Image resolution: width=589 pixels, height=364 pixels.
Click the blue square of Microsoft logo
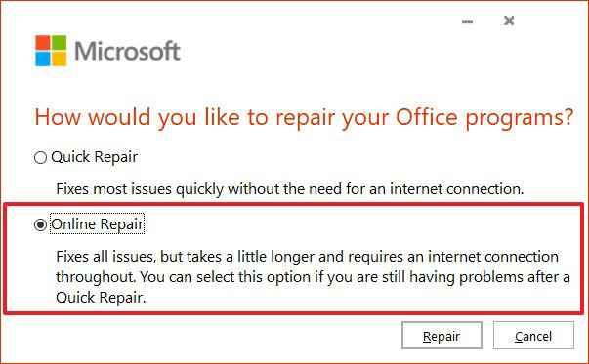point(43,59)
